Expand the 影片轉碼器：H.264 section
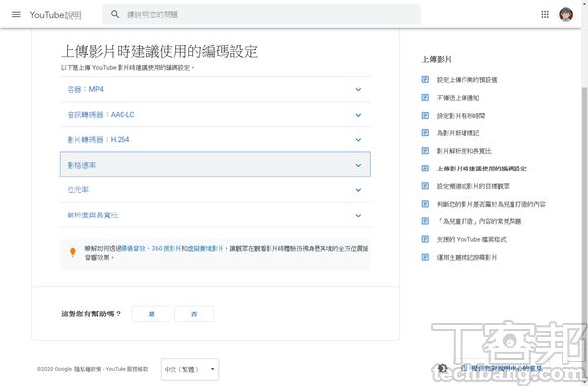This screenshot has width=588, height=386. 216,140
